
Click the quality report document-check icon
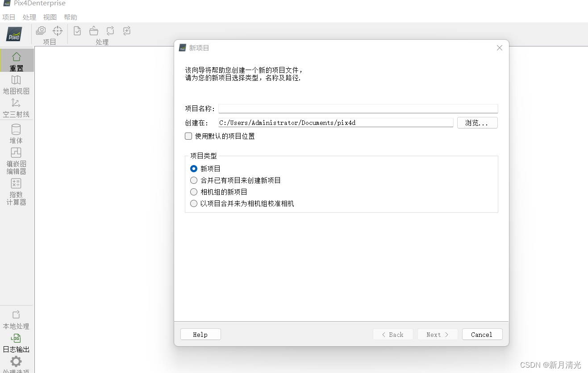click(77, 31)
